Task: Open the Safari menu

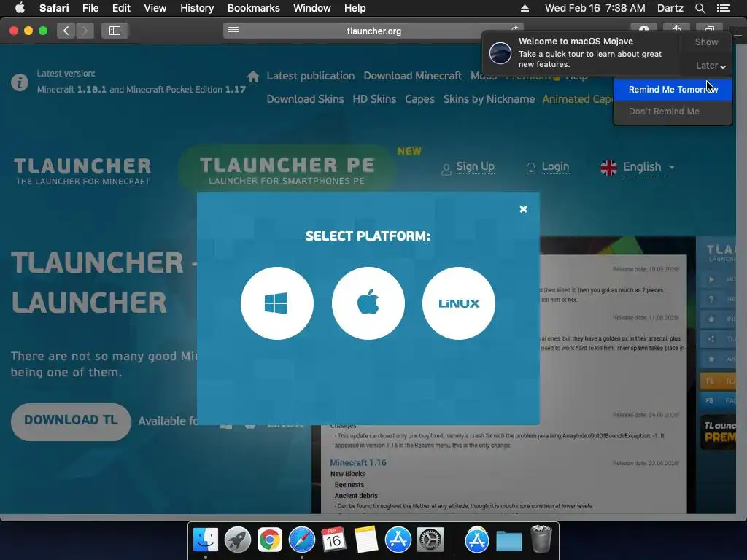Action: coord(54,8)
